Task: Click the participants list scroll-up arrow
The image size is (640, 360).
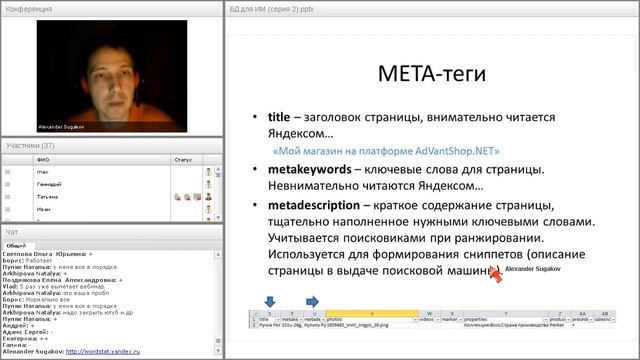Action: (218, 169)
